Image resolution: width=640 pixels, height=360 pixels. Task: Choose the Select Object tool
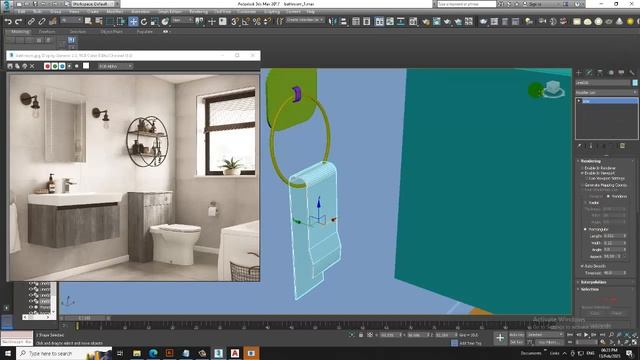(88, 21)
